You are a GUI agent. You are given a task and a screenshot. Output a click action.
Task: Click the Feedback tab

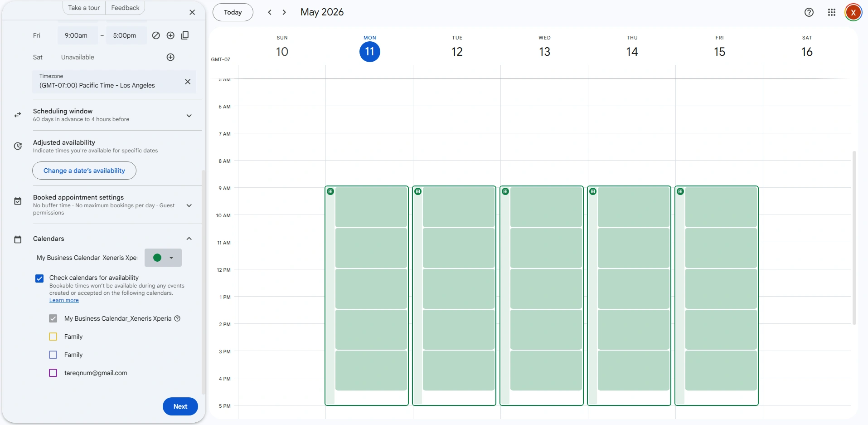125,8
